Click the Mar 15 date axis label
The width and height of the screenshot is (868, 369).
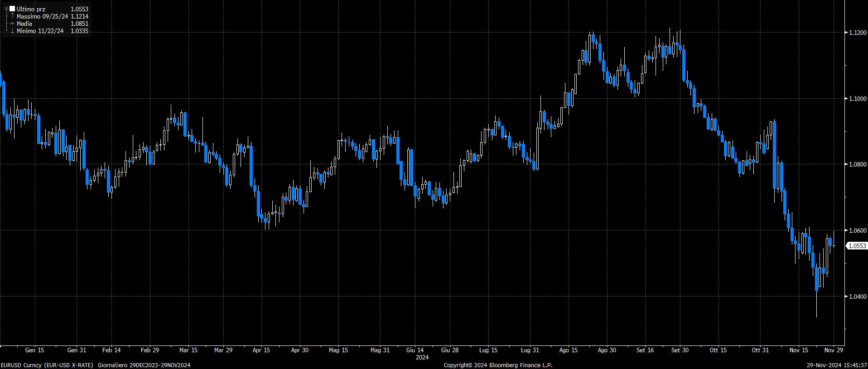[188, 350]
